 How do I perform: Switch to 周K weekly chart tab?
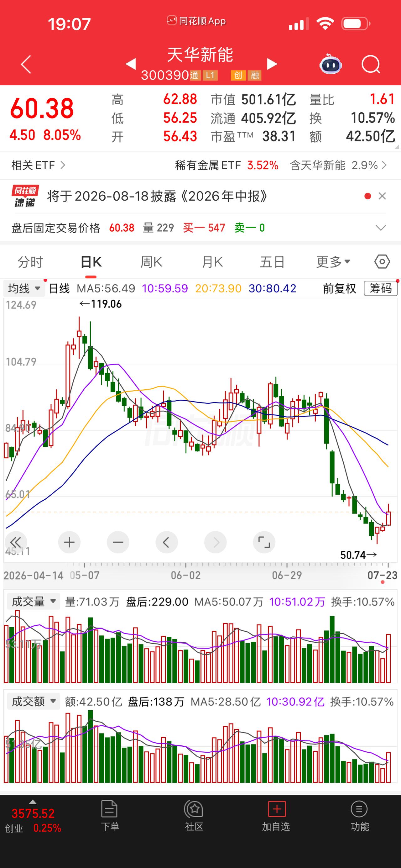(152, 262)
